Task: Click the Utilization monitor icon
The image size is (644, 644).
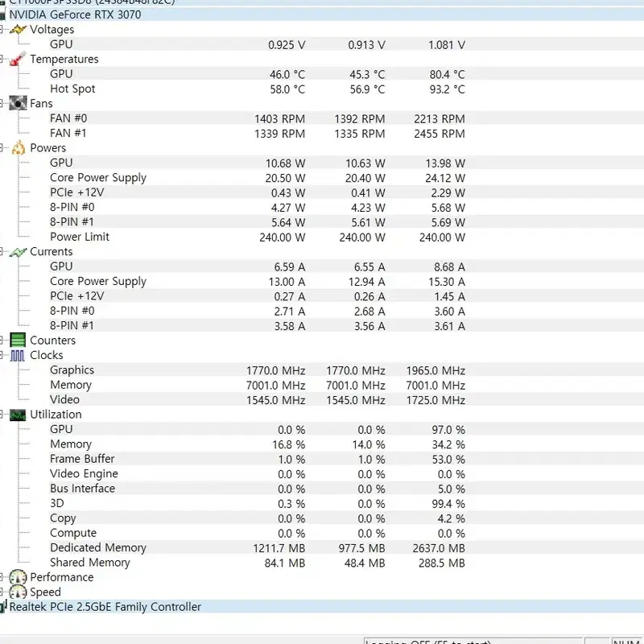Action: [x=18, y=415]
